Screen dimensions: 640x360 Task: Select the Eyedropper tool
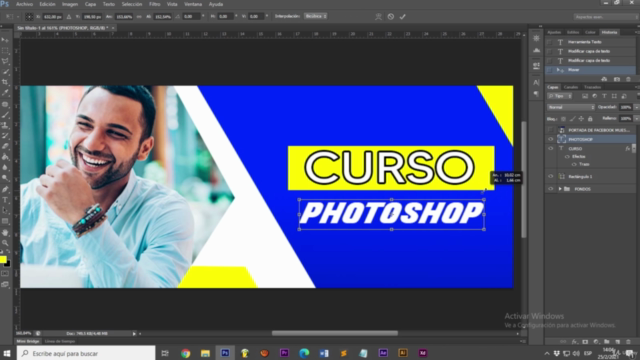coord(5,93)
